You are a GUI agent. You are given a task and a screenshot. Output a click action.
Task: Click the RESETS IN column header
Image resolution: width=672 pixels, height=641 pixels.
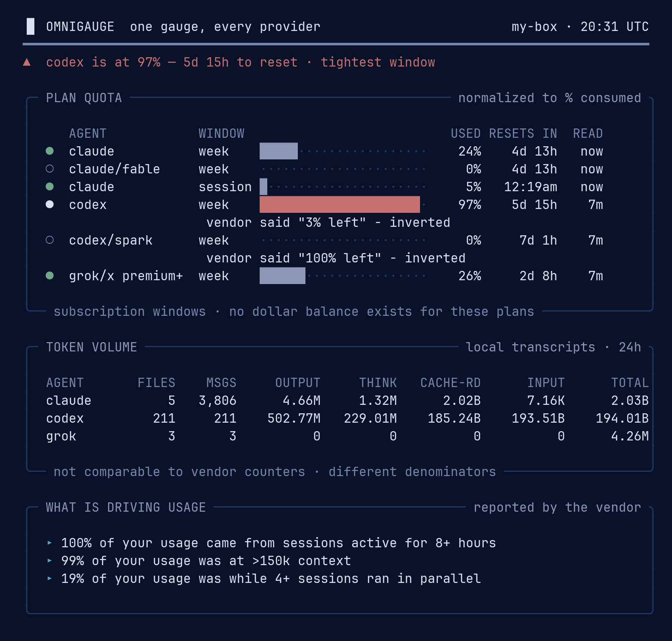click(x=523, y=134)
